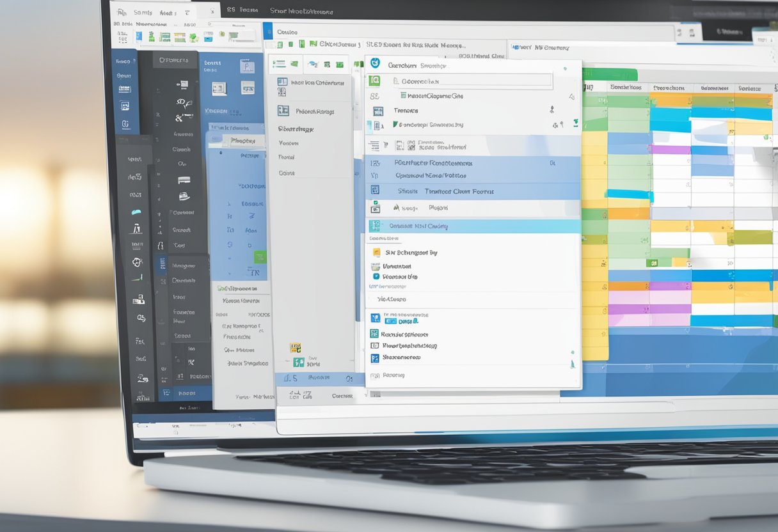Click the blue Twitter-style bird icon in the menu
Image resolution: width=778 pixels, height=532 pixels.
pos(376,276)
